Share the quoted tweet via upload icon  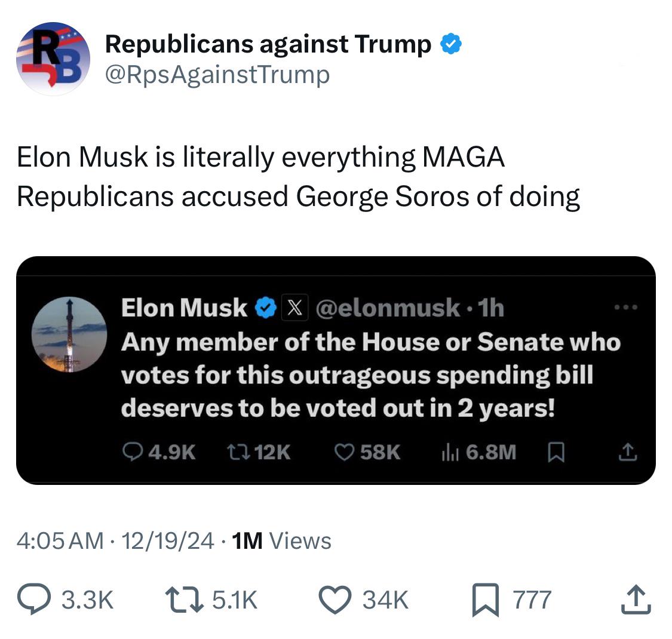[627, 453]
